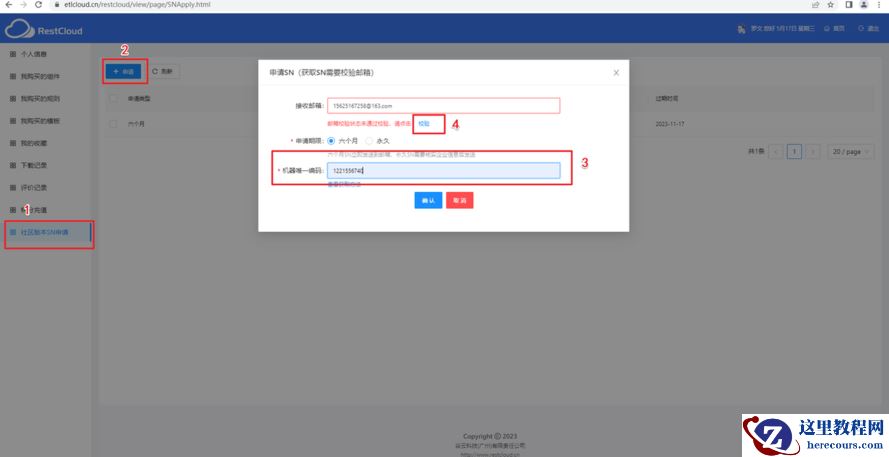Open the browser side panel icon
The width and height of the screenshot is (889, 457).
(x=849, y=5)
